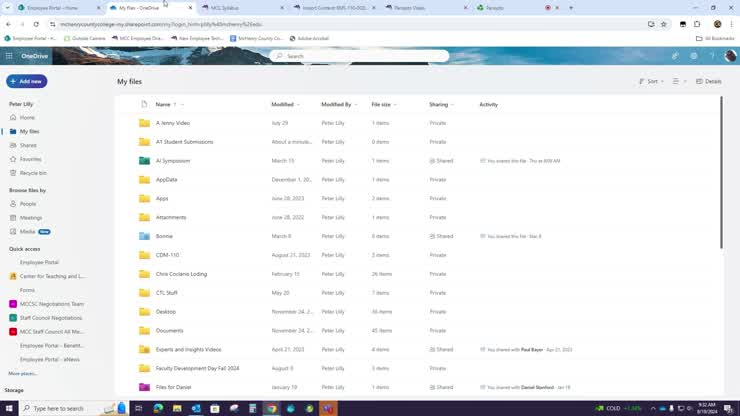Open the A Jenny Video folder
740x416 pixels.
pos(173,123)
